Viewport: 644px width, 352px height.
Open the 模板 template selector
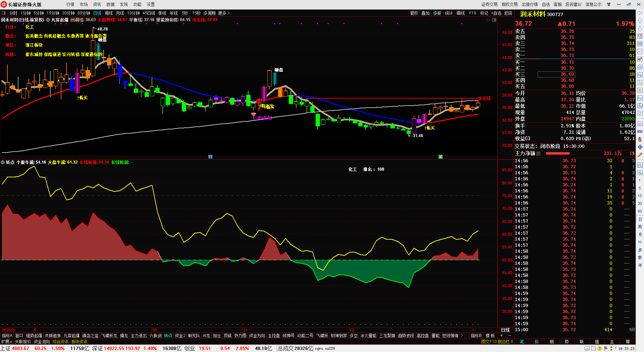click(x=490, y=336)
